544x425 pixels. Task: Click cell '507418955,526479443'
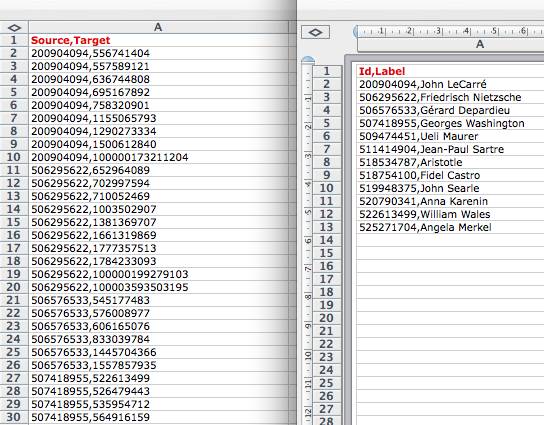[x=158, y=391]
